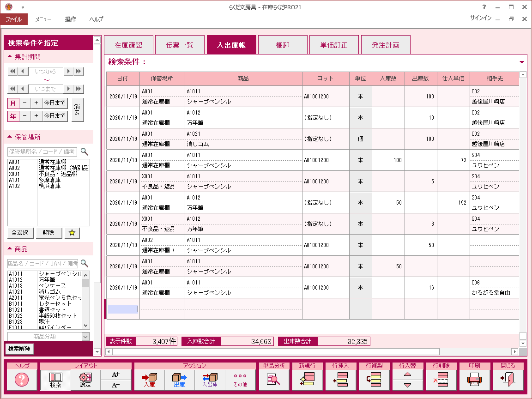This screenshot has width=532, height=399.
Task: Switch to the 棚卸 tab
Action: click(283, 45)
